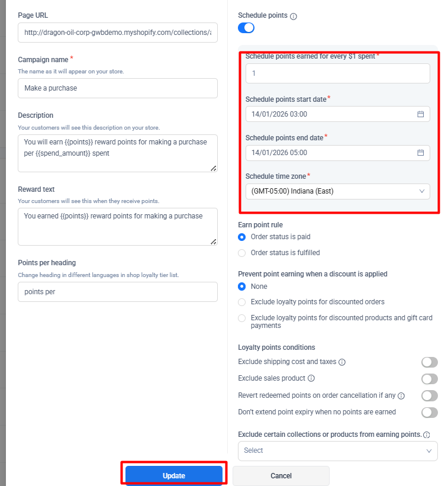Image resolution: width=448 pixels, height=486 pixels.
Task: Open calendar for schedule points end date
Action: point(420,153)
